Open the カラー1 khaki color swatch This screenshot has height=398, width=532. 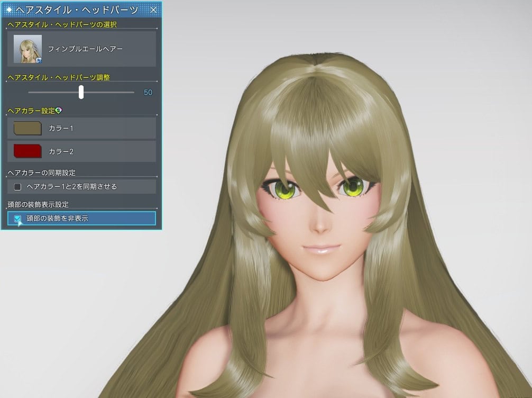27,129
